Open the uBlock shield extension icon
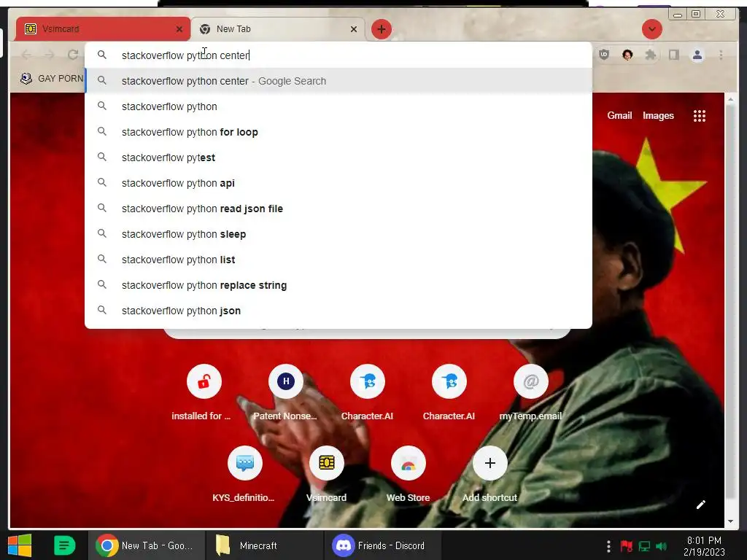The height and width of the screenshot is (560, 747). 604,55
